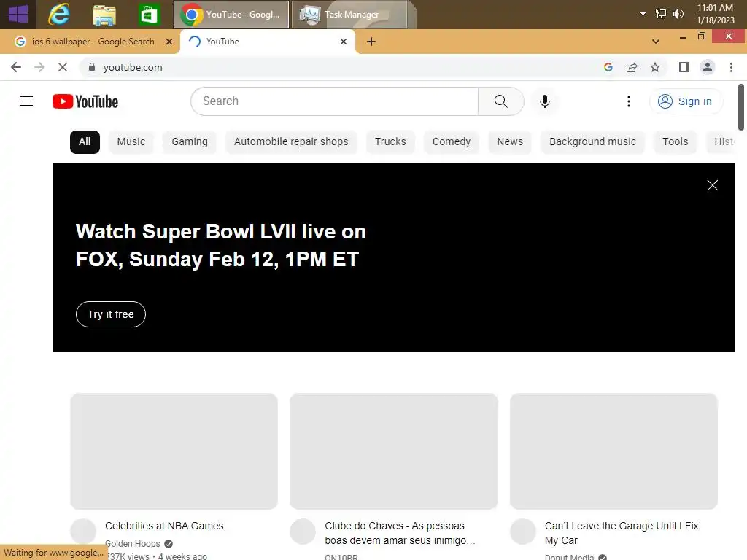This screenshot has height=560, width=747.
Task: Open Can't Leave the Garage thumbnail
Action: pyautogui.click(x=614, y=451)
